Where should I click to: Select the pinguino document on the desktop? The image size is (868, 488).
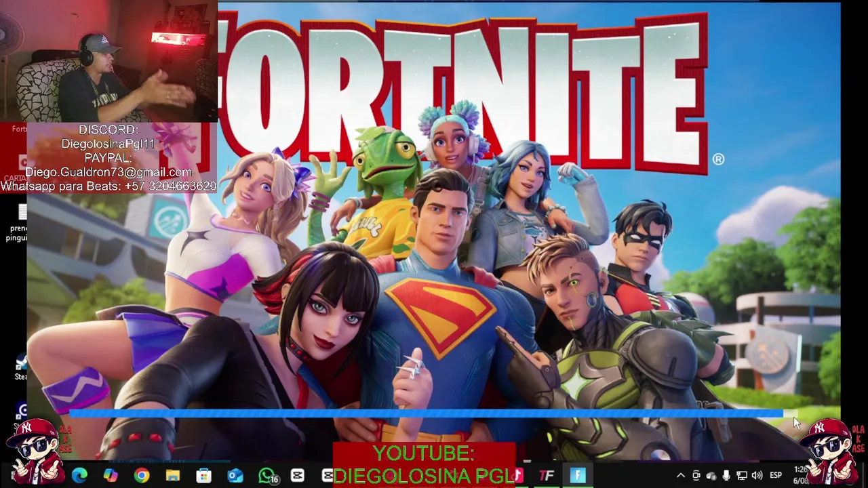pyautogui.click(x=18, y=224)
